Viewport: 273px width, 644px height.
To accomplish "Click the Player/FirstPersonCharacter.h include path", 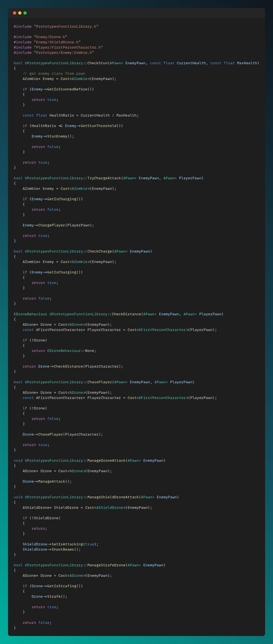I will [x=68, y=47].
